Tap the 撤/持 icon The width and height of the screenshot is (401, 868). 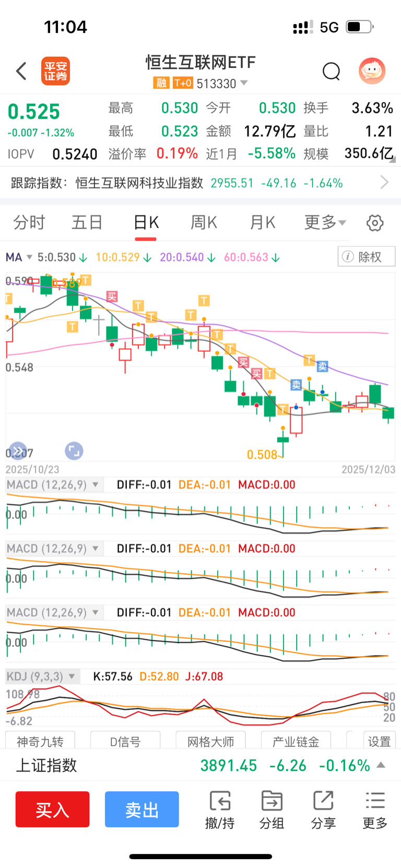[x=220, y=801]
